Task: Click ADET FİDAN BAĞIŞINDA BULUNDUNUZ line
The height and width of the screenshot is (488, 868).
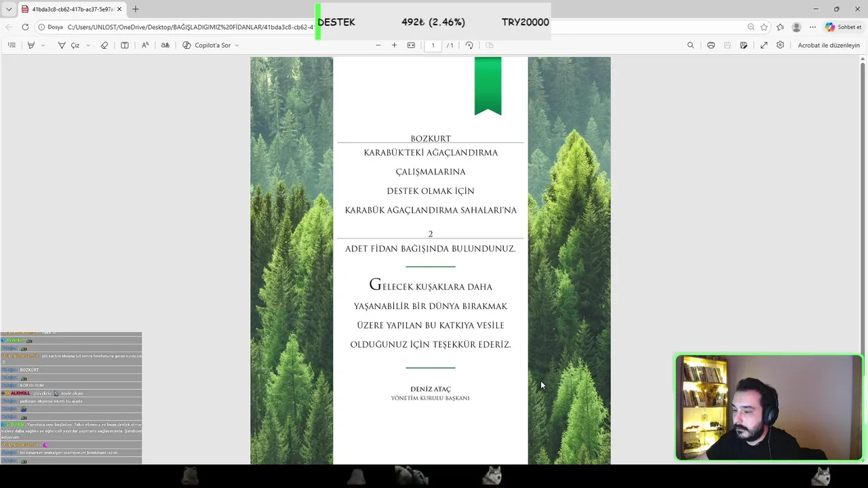Action: tap(431, 249)
